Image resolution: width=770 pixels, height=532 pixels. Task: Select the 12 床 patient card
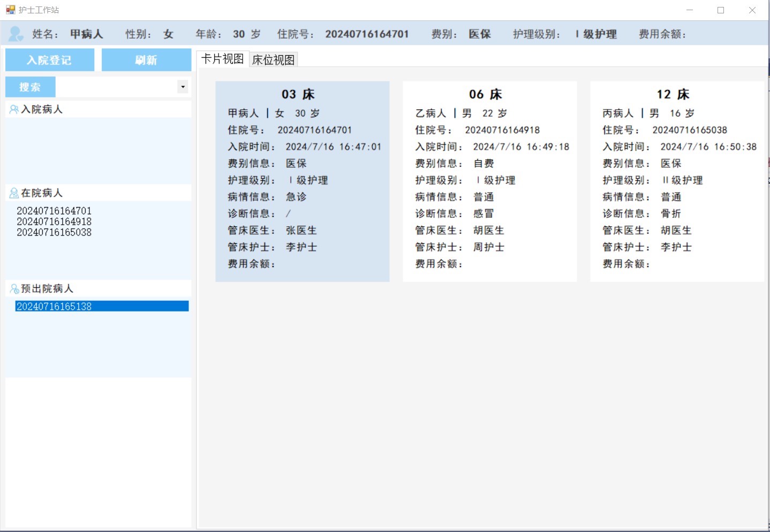click(x=677, y=181)
